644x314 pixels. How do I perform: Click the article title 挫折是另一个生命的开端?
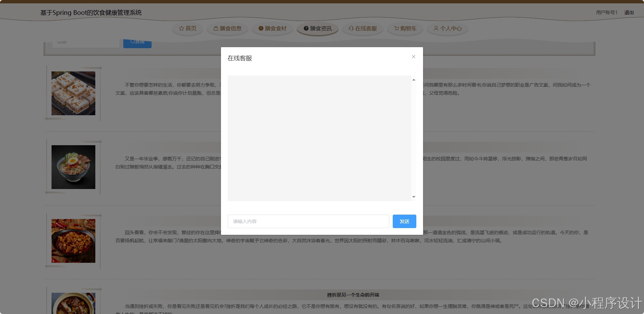click(353, 295)
